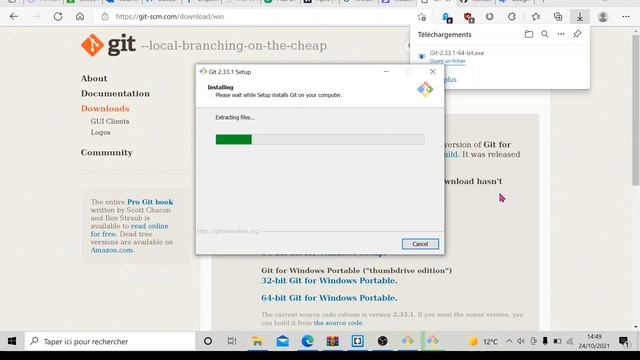Click the Git setup installation progress bar
640x360 pixels.
pos(320,140)
